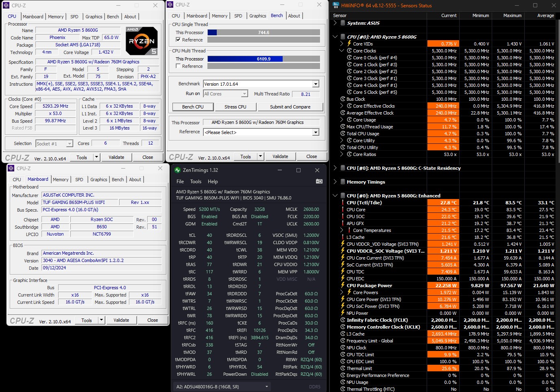
Task: Click the Submit and Compare button
Action: (x=290, y=107)
